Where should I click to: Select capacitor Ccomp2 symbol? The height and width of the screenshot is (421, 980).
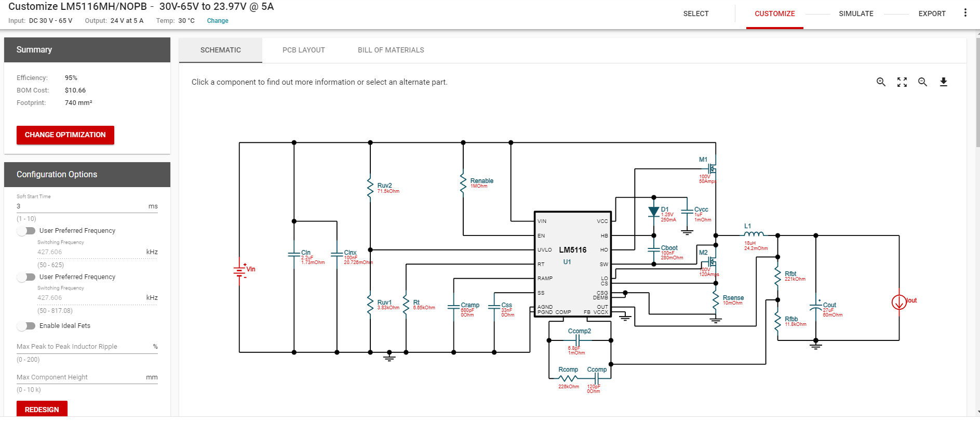tap(577, 340)
